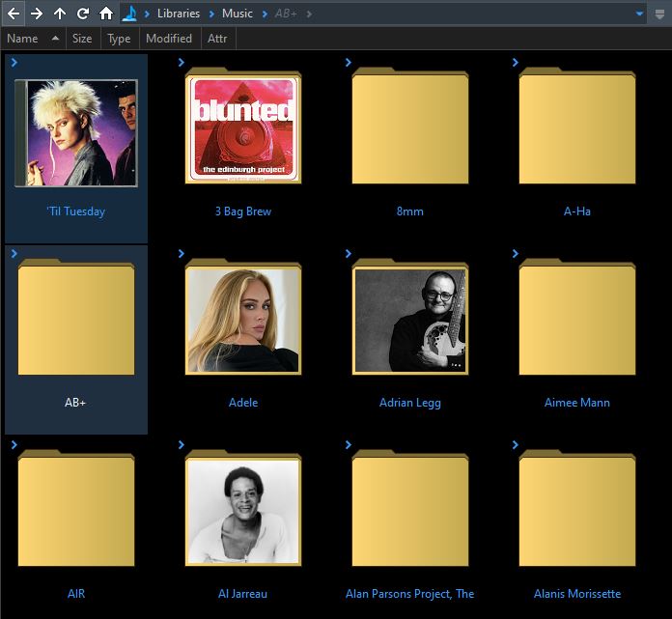Sort by the Modified column header
The image size is (672, 619).
169,39
